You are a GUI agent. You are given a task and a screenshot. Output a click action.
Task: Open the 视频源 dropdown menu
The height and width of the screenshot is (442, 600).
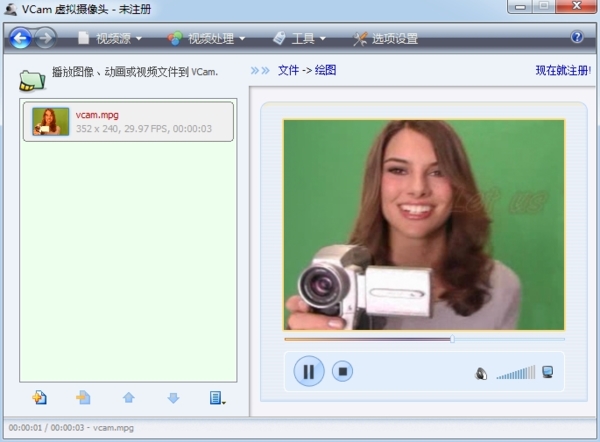[x=110, y=39]
